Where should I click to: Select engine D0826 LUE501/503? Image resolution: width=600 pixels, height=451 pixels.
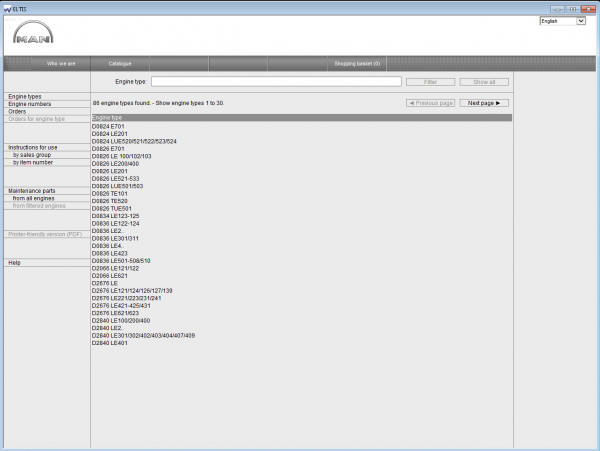click(x=117, y=186)
